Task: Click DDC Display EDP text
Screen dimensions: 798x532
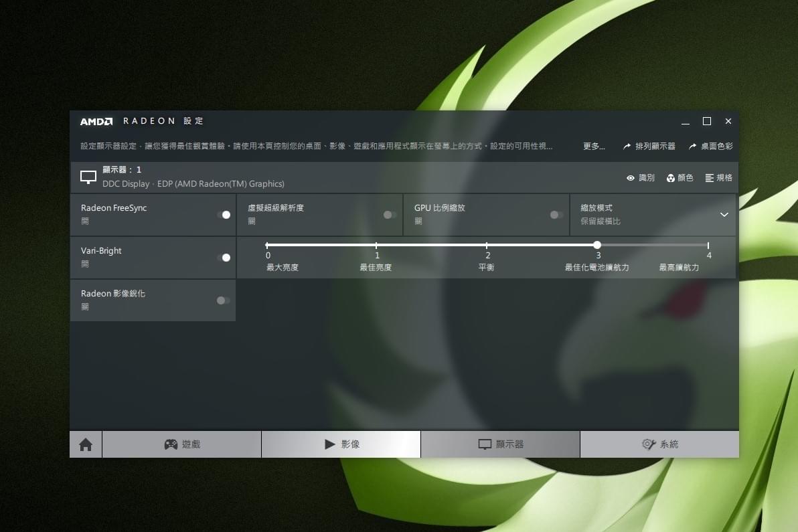Action: pyautogui.click(x=193, y=184)
